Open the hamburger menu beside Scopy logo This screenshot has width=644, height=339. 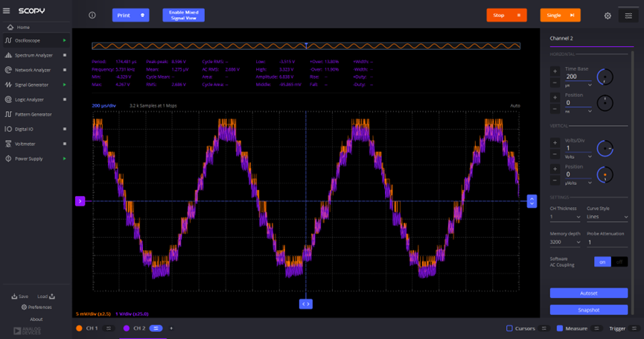(7, 10)
